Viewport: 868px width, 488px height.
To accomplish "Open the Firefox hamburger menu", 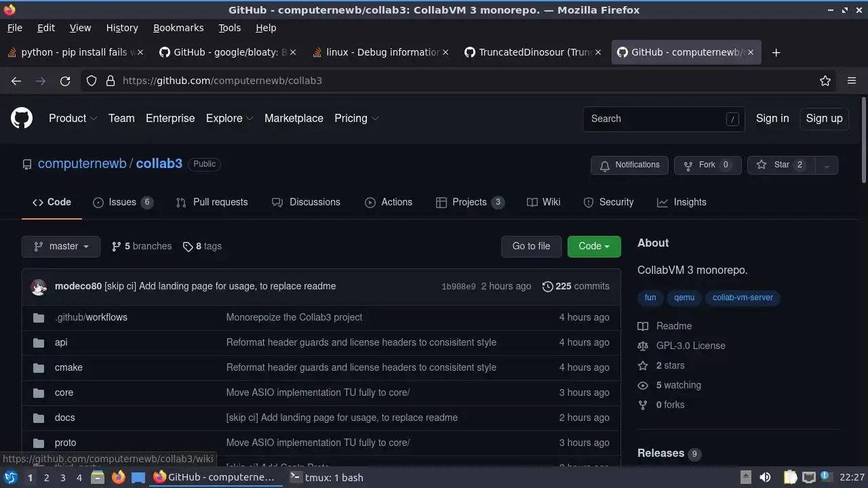I will [852, 81].
